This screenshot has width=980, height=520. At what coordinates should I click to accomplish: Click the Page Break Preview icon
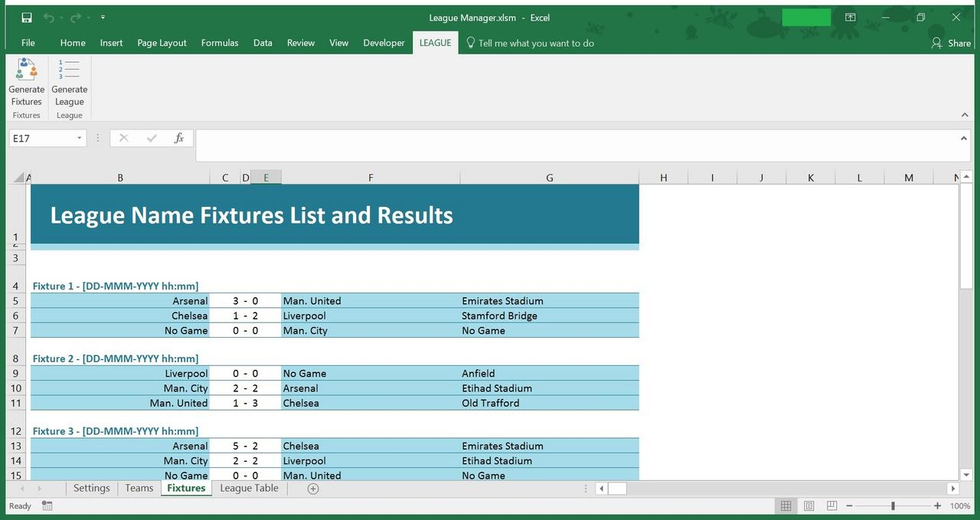[x=830, y=505]
